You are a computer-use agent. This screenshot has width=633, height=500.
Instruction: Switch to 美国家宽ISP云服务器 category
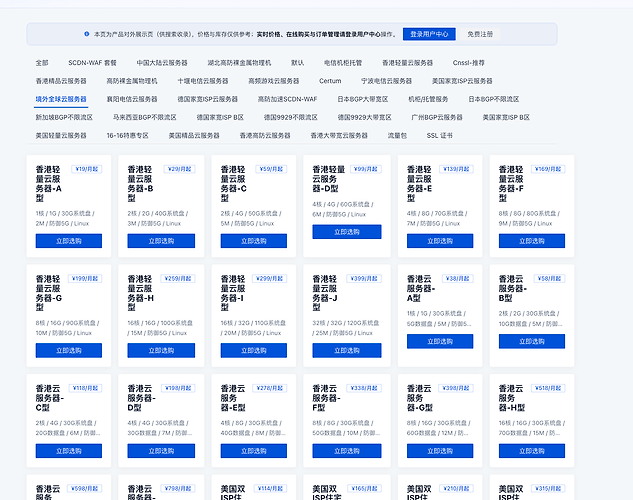coord(462,81)
